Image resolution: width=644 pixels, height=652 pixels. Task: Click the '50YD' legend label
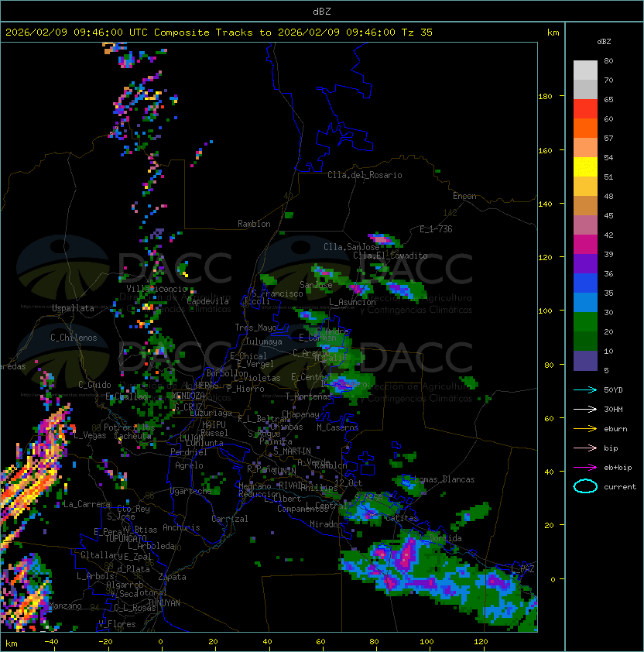(613, 389)
